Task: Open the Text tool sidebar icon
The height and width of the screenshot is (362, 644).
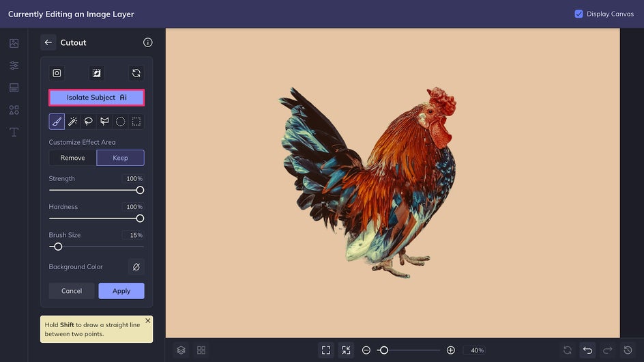Action: point(14,132)
